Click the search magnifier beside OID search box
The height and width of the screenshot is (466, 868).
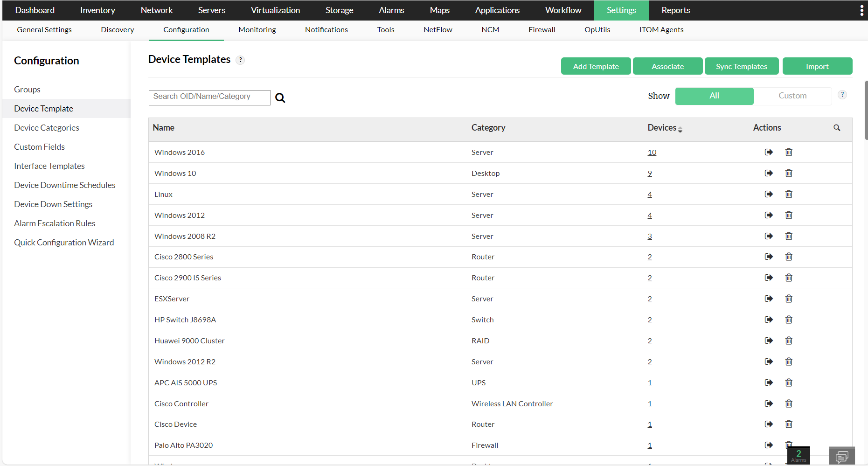coord(280,97)
